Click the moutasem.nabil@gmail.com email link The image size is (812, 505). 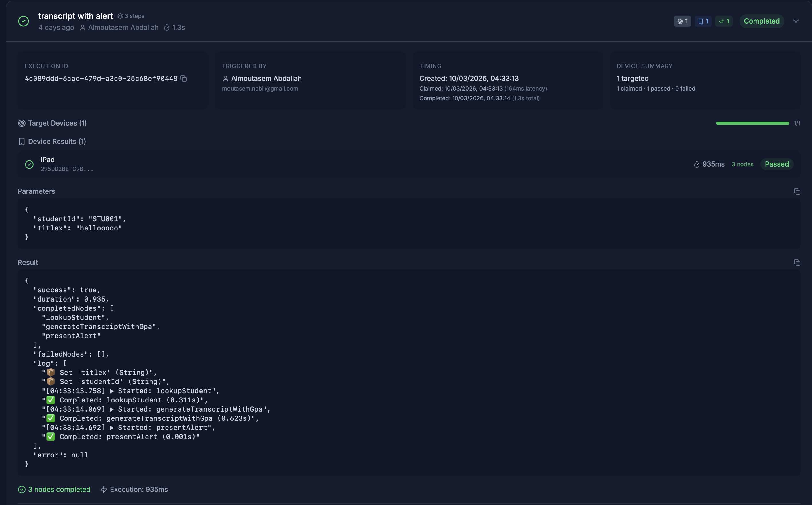click(260, 89)
